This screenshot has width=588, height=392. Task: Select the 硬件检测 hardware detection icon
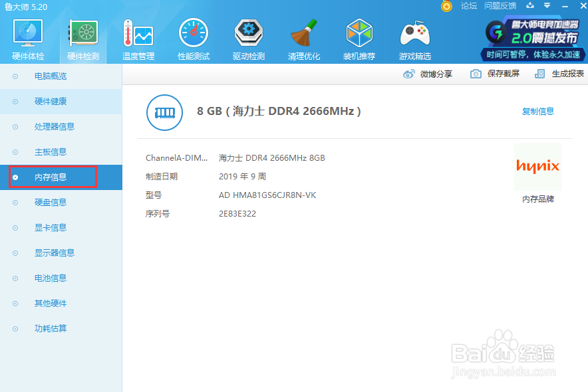[x=83, y=39]
